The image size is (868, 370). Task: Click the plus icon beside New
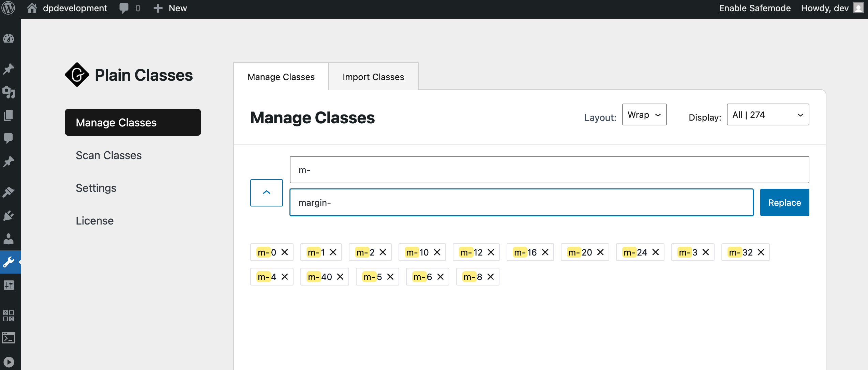coord(158,8)
